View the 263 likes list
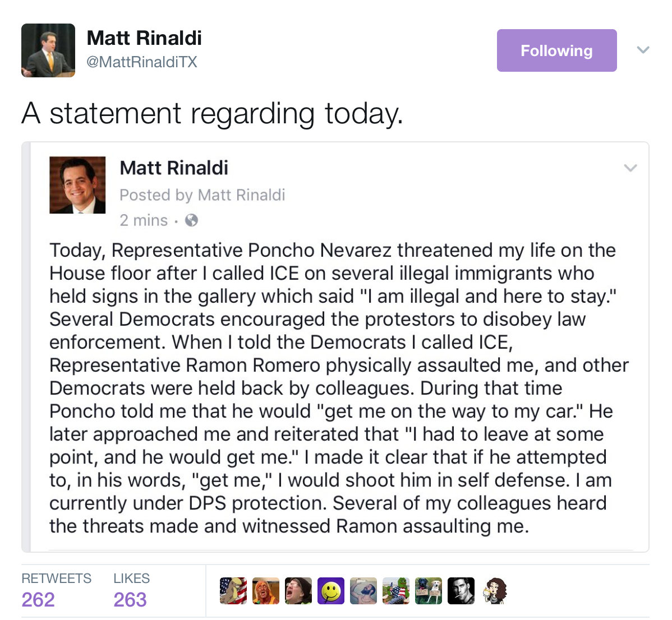672x620 pixels. pyautogui.click(x=130, y=599)
